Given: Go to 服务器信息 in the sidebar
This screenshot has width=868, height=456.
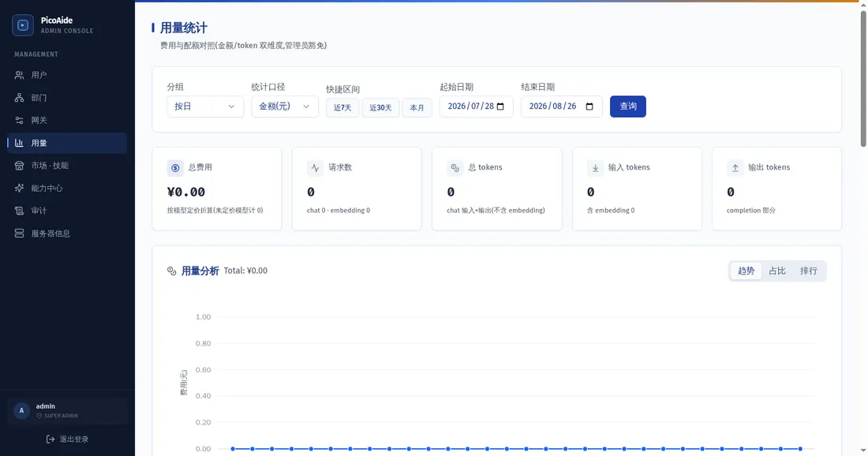Looking at the screenshot, I should pos(67,234).
